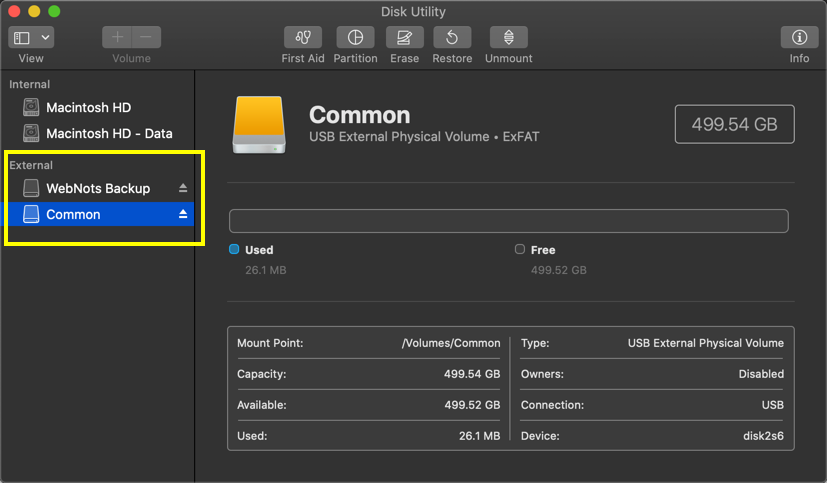Screen dimensions: 827x483
Task: Click the add volume plus button
Action: 117,37
